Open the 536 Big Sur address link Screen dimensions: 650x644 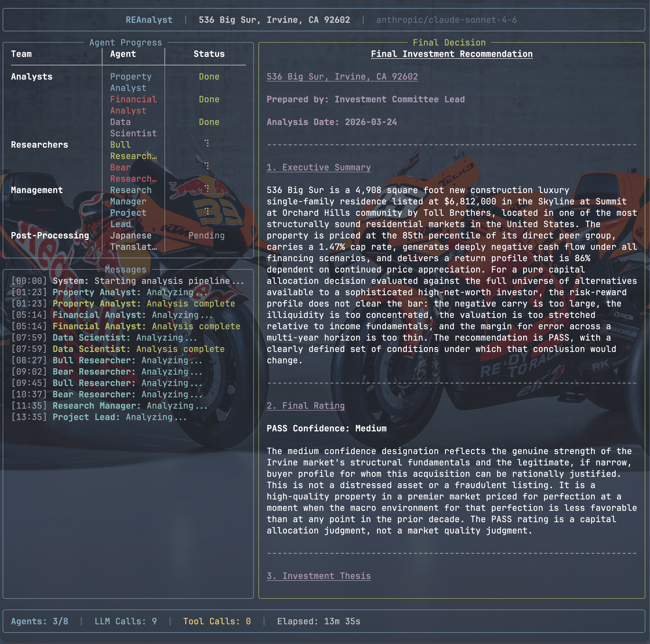click(x=342, y=77)
